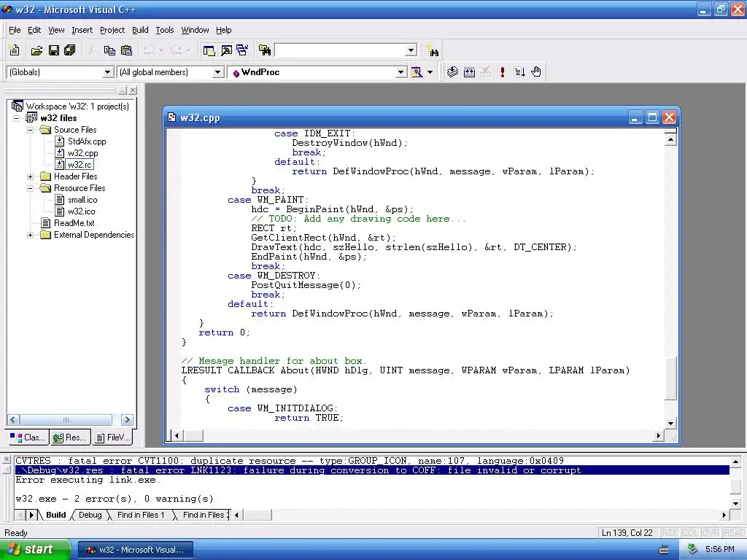Viewport: 747px width, 560px height.
Task: Open the Find text combo box dropdown
Action: 411,50
